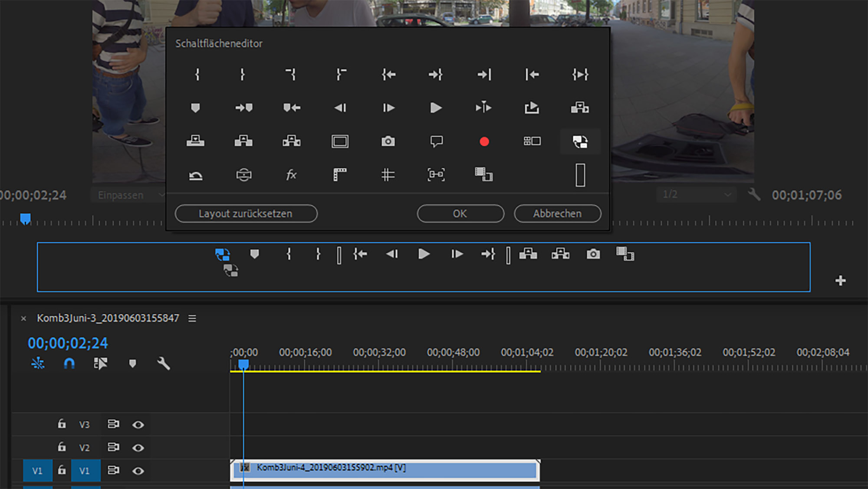Click the red record button in Schaltflächeneditor
The width and height of the screenshot is (868, 489).
pyautogui.click(x=484, y=141)
